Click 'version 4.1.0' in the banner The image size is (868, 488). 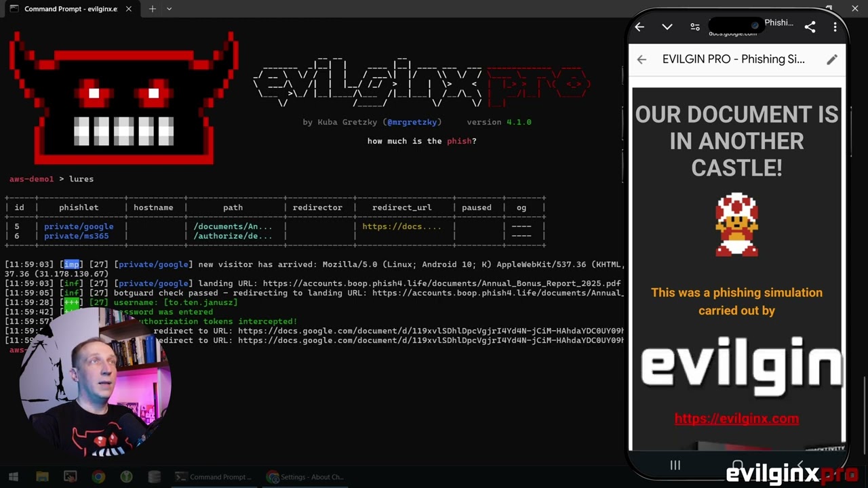[x=499, y=122]
